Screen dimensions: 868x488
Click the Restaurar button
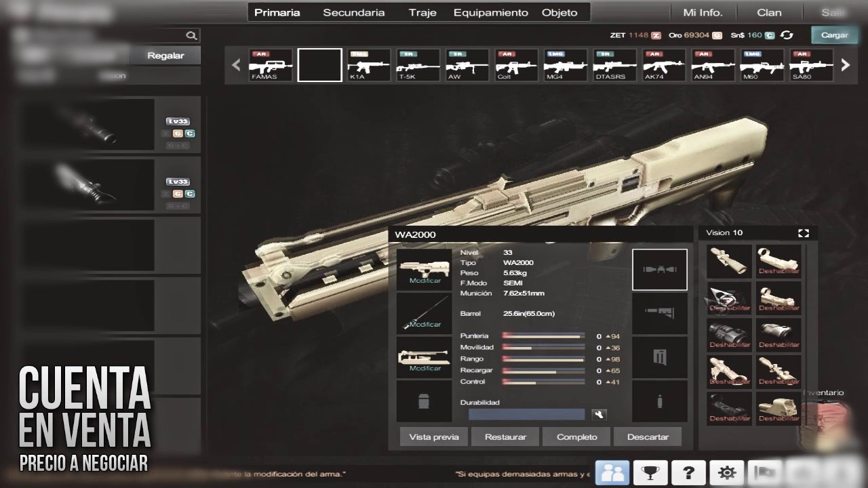pyautogui.click(x=505, y=437)
